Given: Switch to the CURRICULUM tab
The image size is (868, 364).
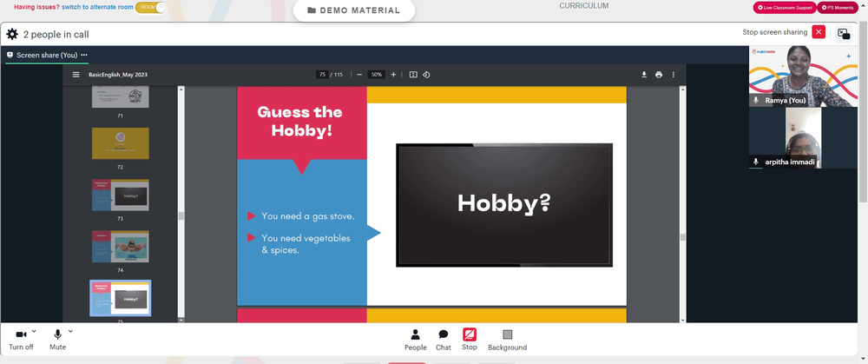Looking at the screenshot, I should 584,6.
